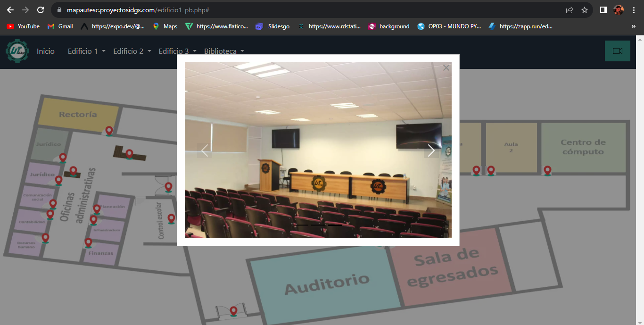Open the Slidesgo bookmark
This screenshot has height=325, width=644.
coord(273,26)
